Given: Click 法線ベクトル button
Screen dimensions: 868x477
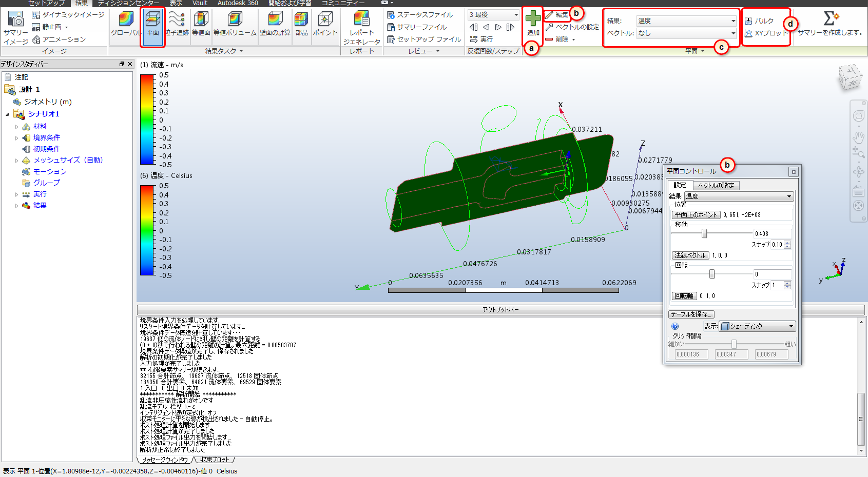Looking at the screenshot, I should (x=690, y=255).
